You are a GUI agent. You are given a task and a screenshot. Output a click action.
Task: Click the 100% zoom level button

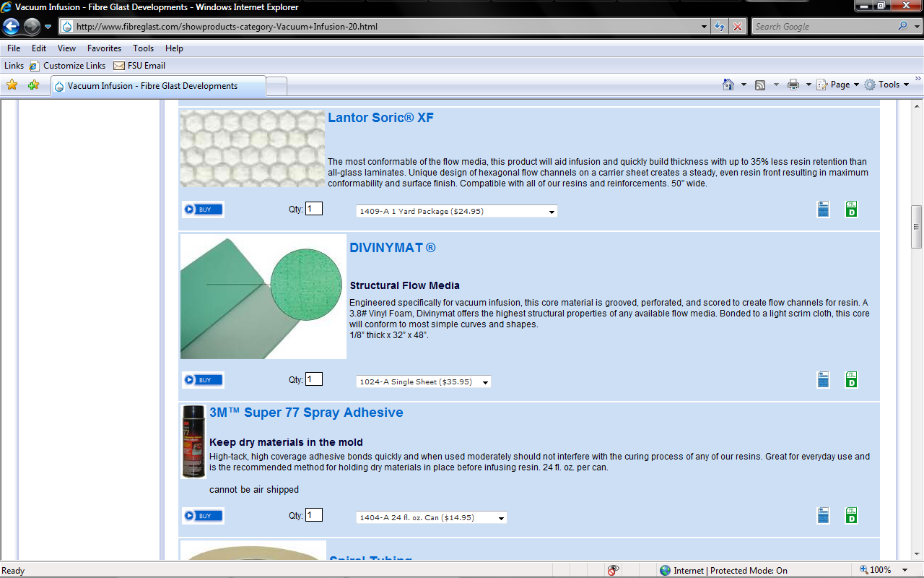point(875,570)
